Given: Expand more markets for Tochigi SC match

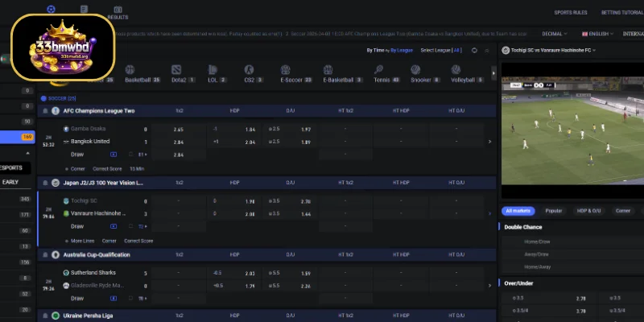Looking at the screenshot, I should pyautogui.click(x=489, y=213).
